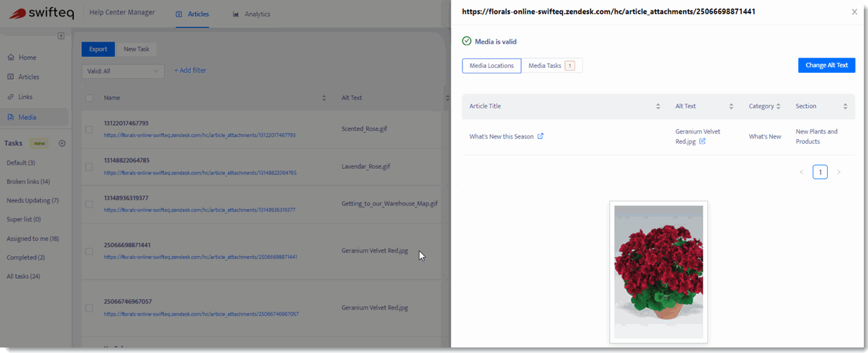
Task: Open Articles in the sidebar
Action: click(29, 77)
